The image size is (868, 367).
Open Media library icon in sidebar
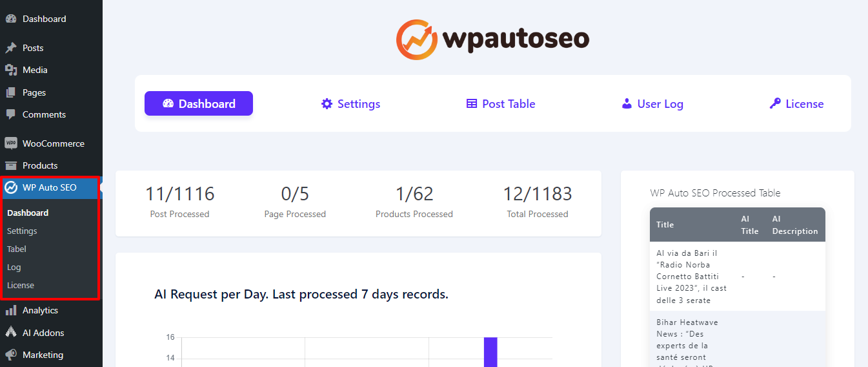pos(10,70)
